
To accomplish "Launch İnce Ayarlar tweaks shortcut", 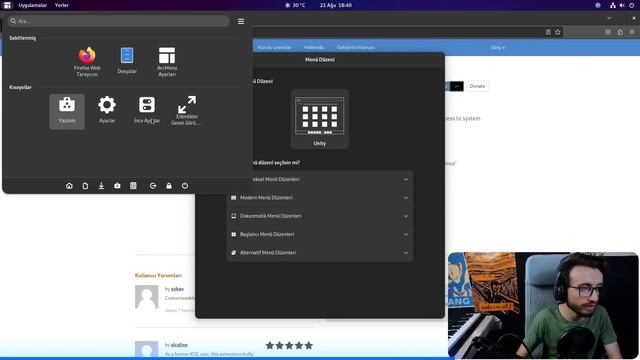I will (x=147, y=110).
